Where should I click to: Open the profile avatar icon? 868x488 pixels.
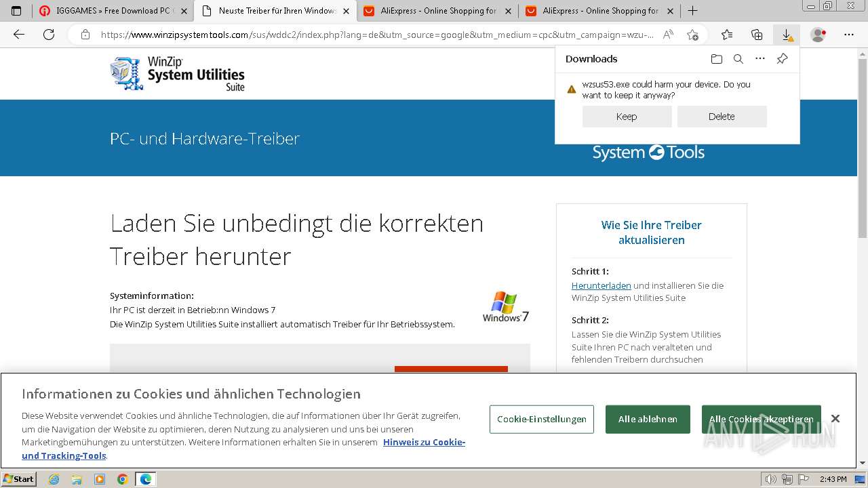coord(818,35)
